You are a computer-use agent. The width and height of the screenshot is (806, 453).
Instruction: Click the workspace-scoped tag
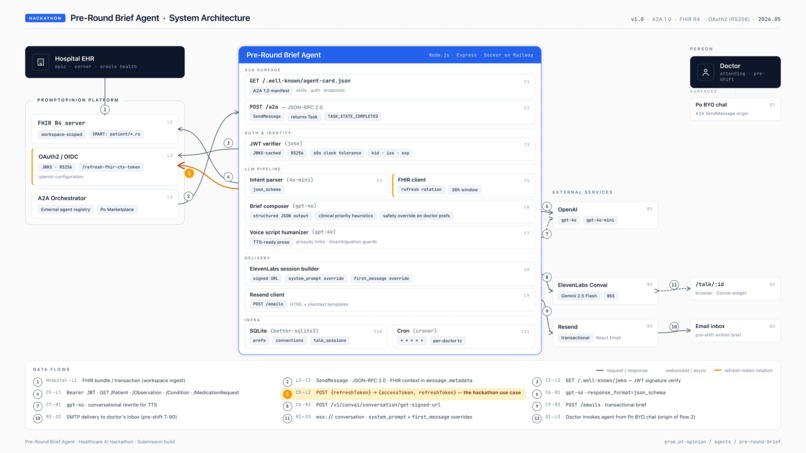62,134
